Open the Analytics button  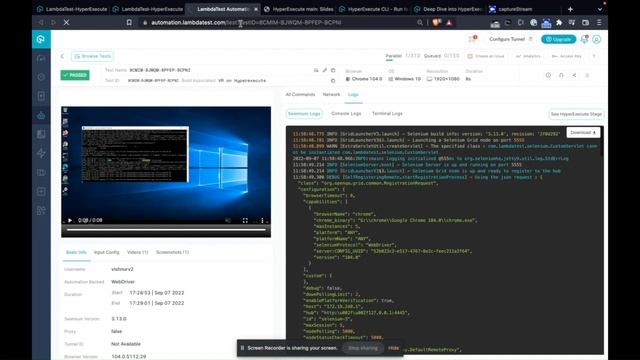528,56
